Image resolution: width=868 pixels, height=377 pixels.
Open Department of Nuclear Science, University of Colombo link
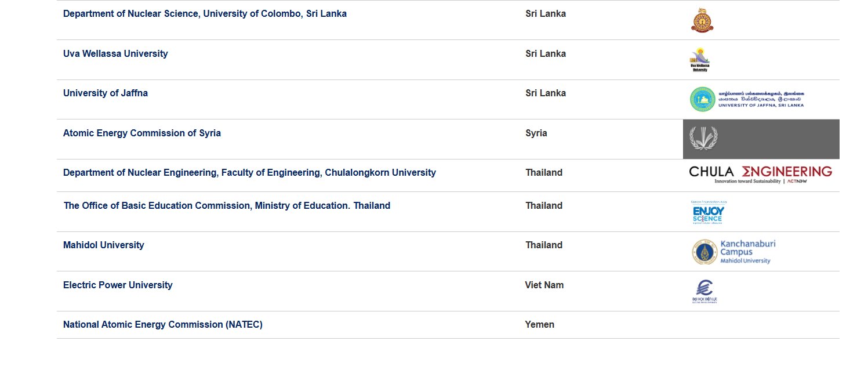point(205,13)
